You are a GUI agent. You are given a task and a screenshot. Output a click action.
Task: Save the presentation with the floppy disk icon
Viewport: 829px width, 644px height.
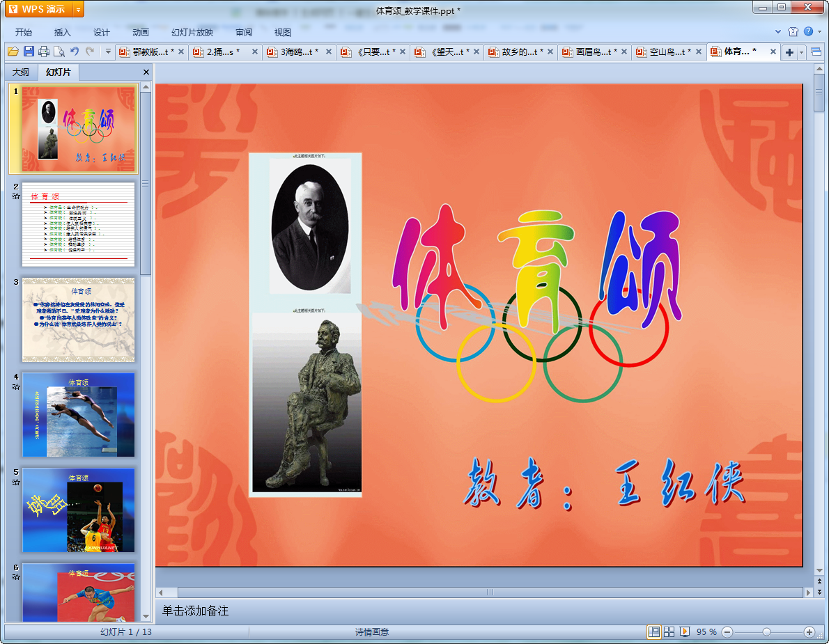29,52
